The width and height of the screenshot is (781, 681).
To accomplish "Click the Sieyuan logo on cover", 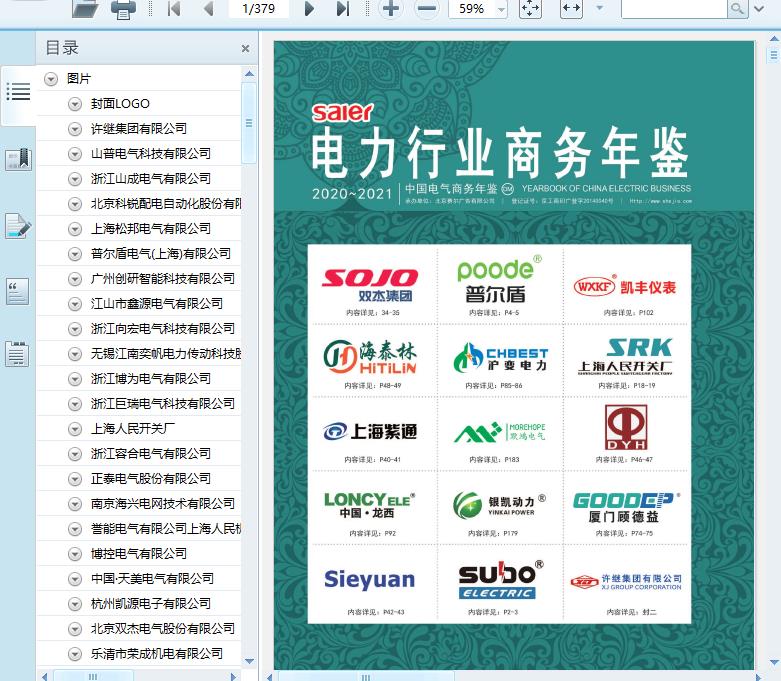I will click(x=369, y=580).
